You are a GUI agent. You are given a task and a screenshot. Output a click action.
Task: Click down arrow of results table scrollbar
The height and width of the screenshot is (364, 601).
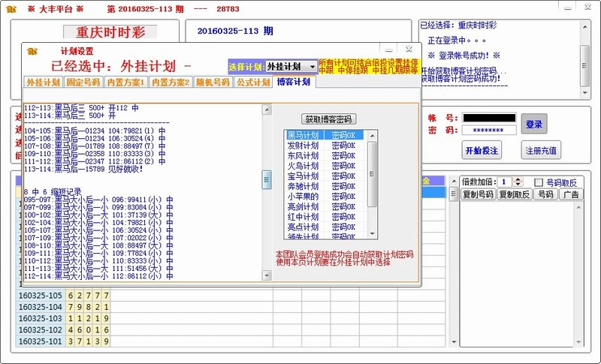[x=454, y=341]
